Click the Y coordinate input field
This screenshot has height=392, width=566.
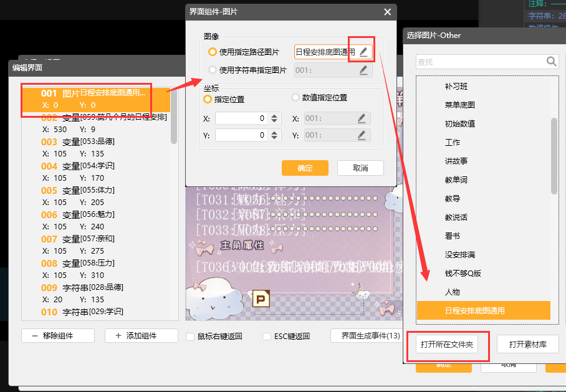[x=241, y=135]
